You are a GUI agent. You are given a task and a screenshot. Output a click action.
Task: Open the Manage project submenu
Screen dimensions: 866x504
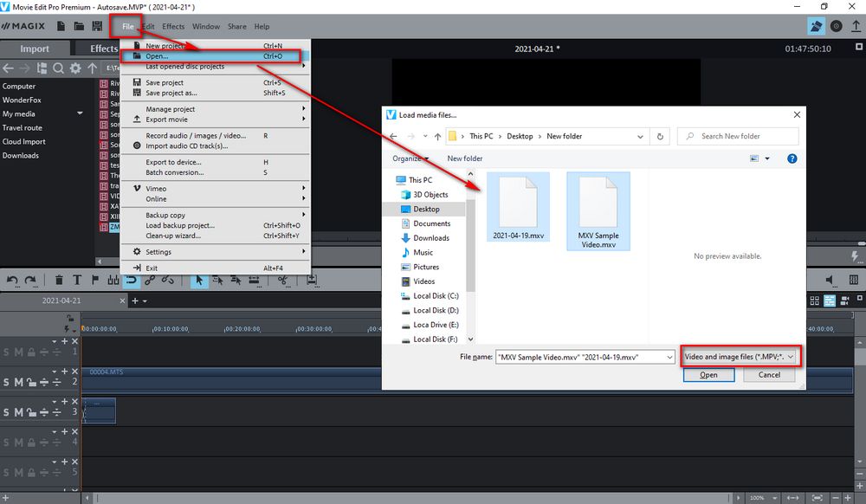215,109
